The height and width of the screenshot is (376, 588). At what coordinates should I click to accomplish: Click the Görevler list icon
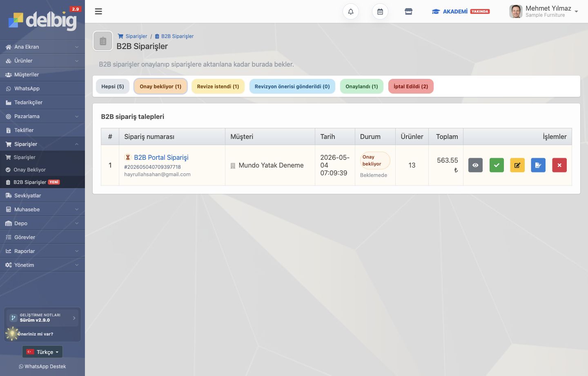[8, 237]
